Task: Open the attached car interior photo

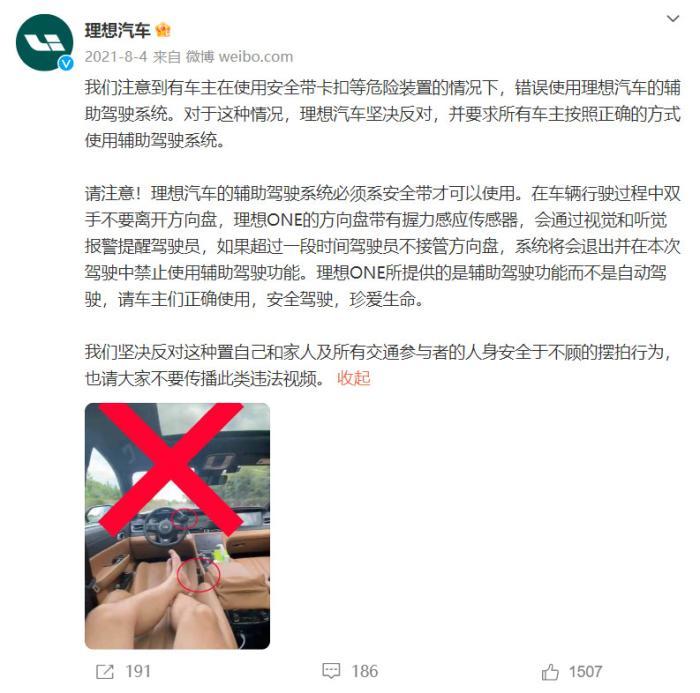Action: 177,526
